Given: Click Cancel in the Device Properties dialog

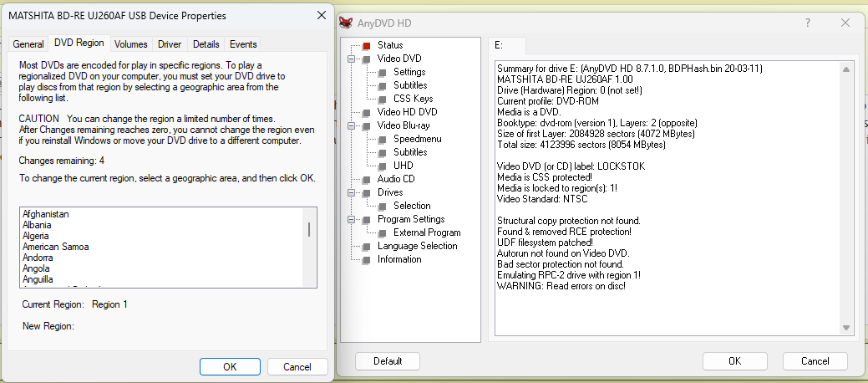Looking at the screenshot, I should coord(297,366).
